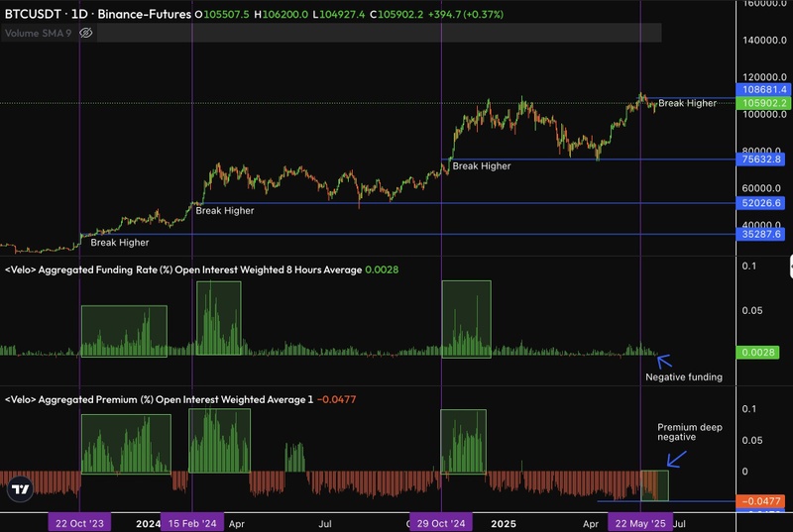Select the 35287.6 horizontal line label

click(760, 234)
